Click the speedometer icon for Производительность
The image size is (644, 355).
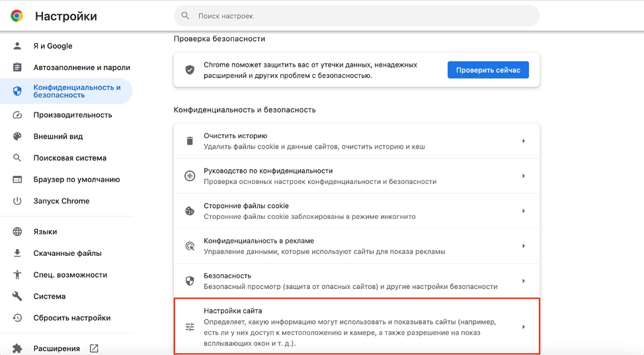(18, 115)
